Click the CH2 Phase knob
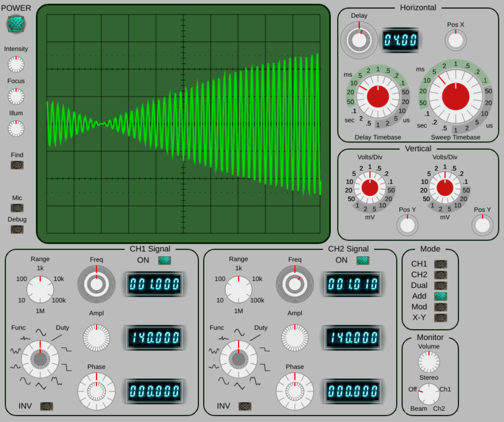This screenshot has width=504, height=422. (x=295, y=391)
